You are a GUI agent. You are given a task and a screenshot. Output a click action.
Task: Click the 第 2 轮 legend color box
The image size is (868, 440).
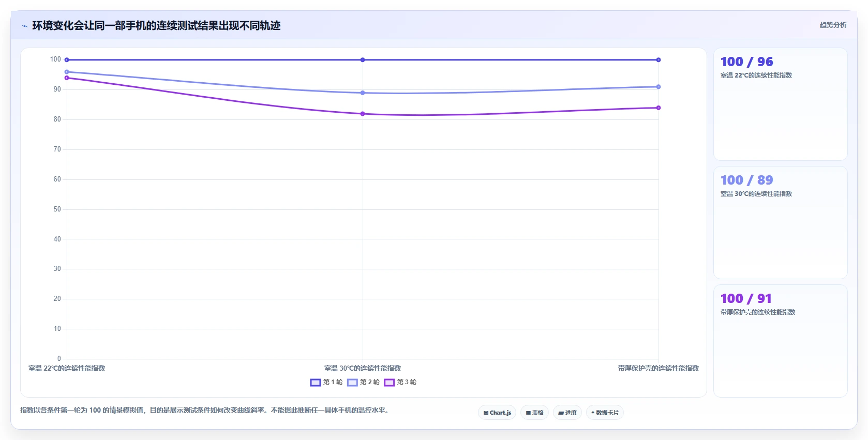(352, 383)
